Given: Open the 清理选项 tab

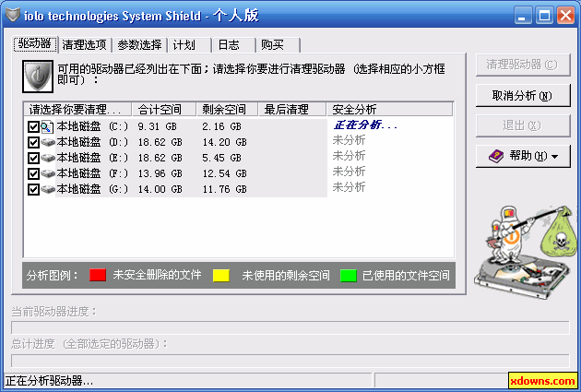Looking at the screenshot, I should click(85, 45).
